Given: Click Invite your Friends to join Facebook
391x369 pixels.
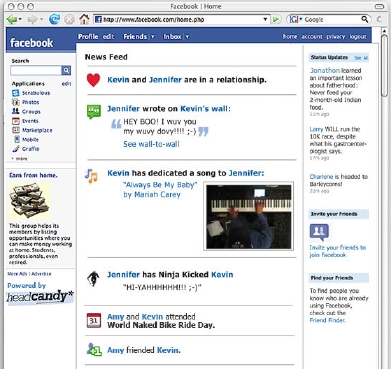Looking at the screenshot, I should coord(338,251).
